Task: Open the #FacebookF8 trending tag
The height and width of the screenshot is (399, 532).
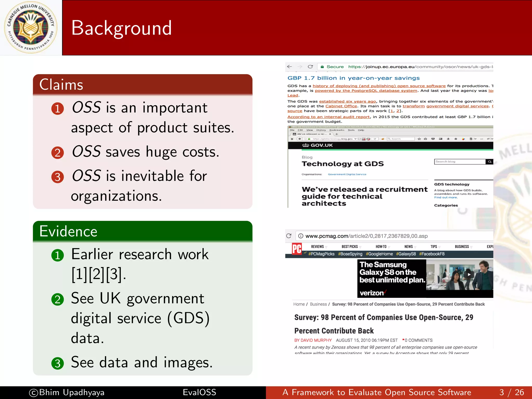Action: [x=432, y=254]
